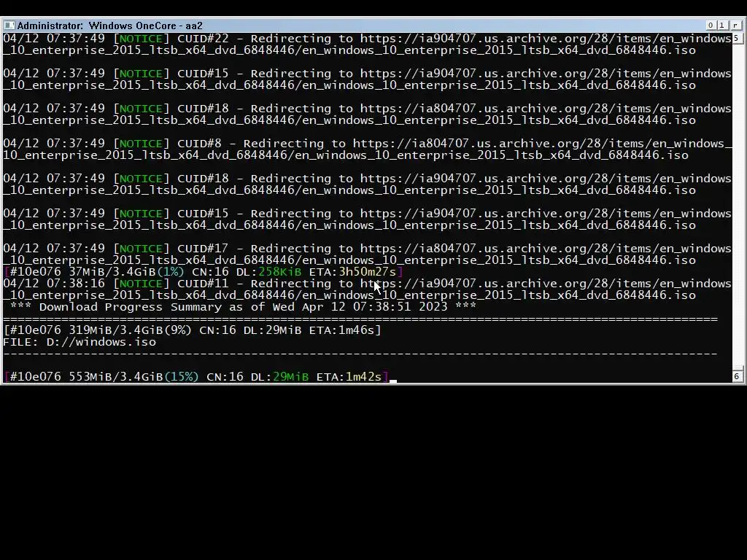Open the console system menu icon
The height and width of the screenshot is (560, 747).
click(x=9, y=26)
